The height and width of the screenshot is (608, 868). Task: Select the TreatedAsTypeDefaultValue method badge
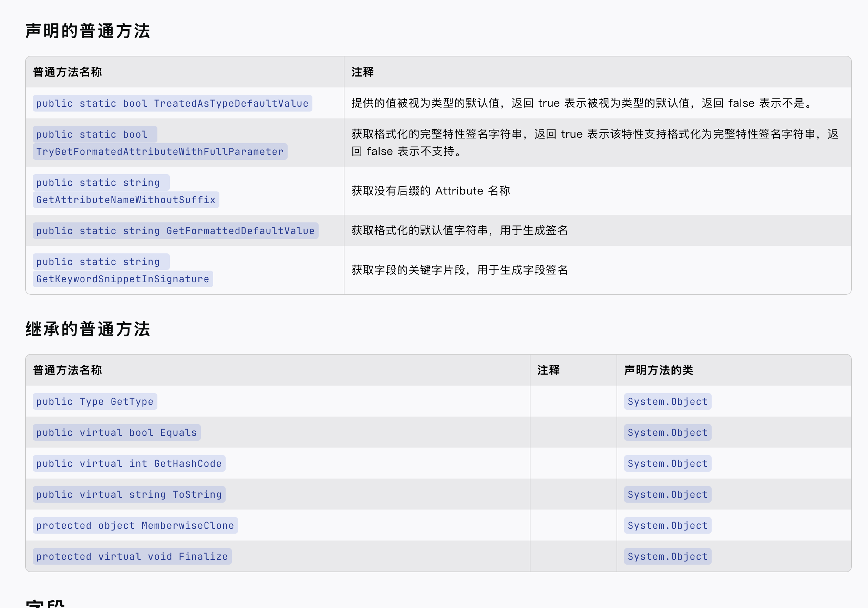tap(172, 103)
